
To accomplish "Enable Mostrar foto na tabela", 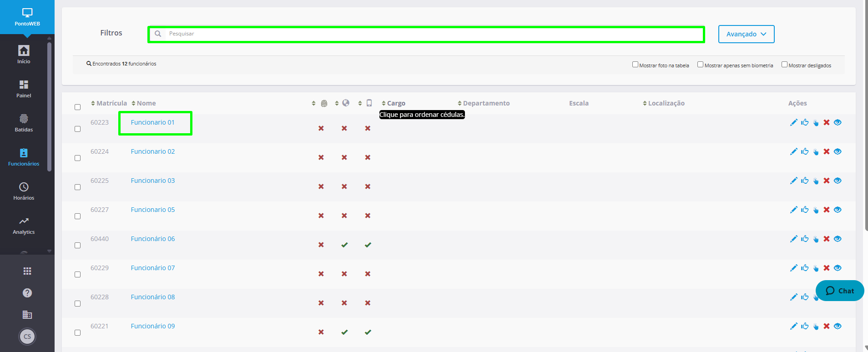I will click(635, 65).
